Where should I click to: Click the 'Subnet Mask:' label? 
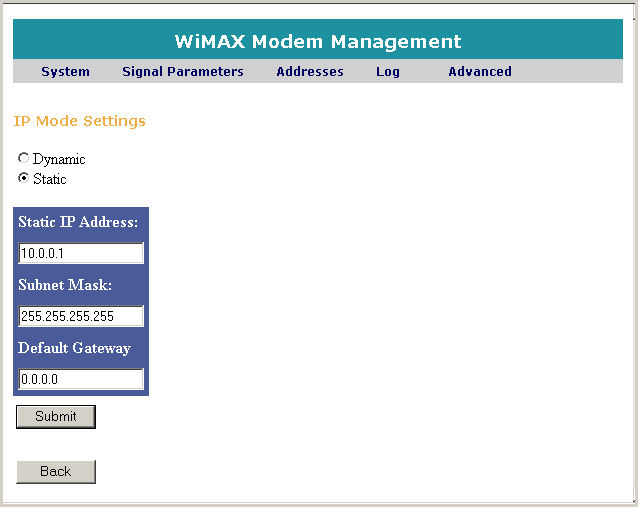pyautogui.click(x=65, y=285)
